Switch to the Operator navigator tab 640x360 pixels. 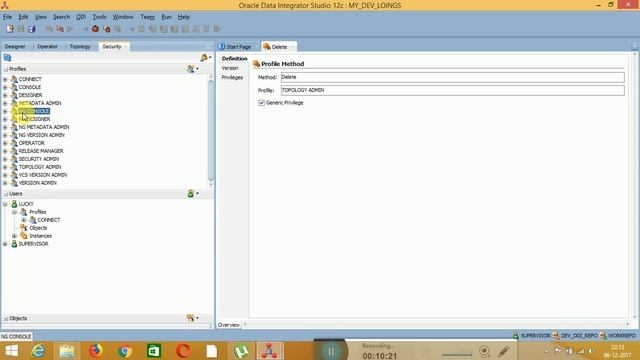(x=47, y=47)
